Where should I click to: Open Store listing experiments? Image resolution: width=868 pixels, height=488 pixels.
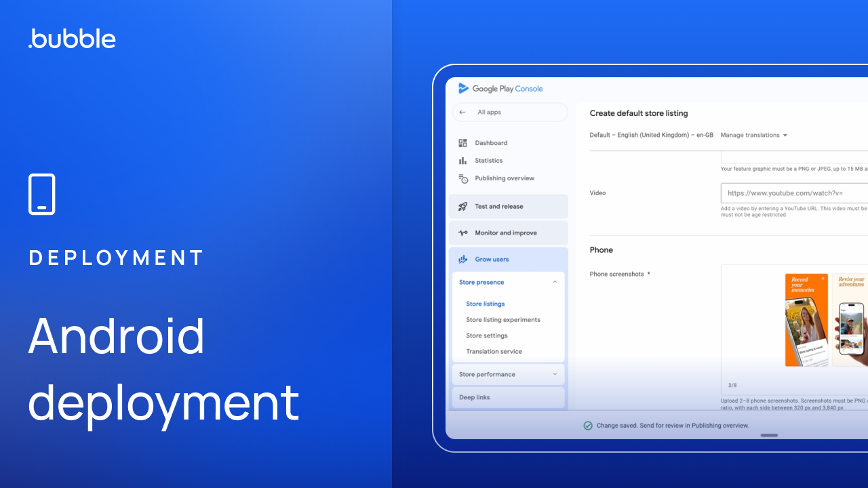coord(502,320)
